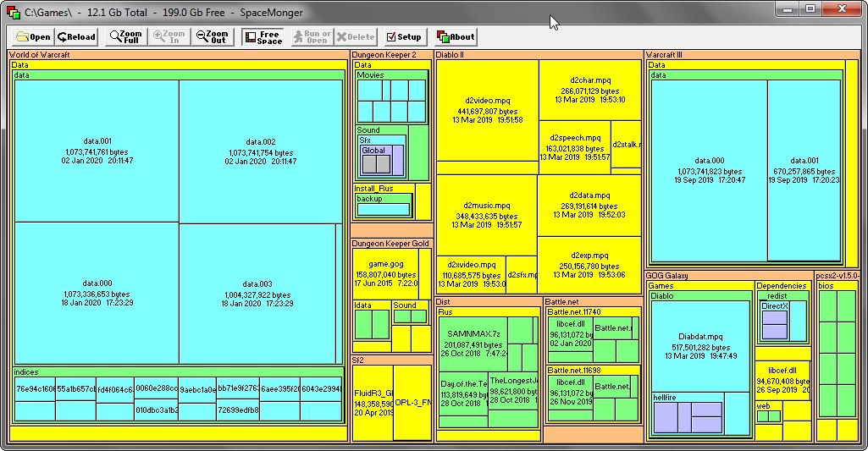Select the Diablo II folder header

click(450, 55)
